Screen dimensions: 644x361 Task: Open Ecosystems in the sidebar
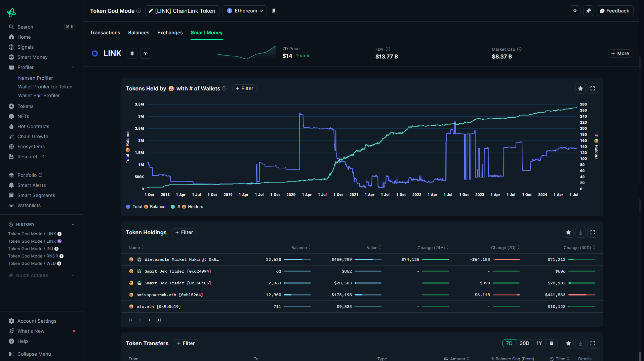(x=31, y=147)
